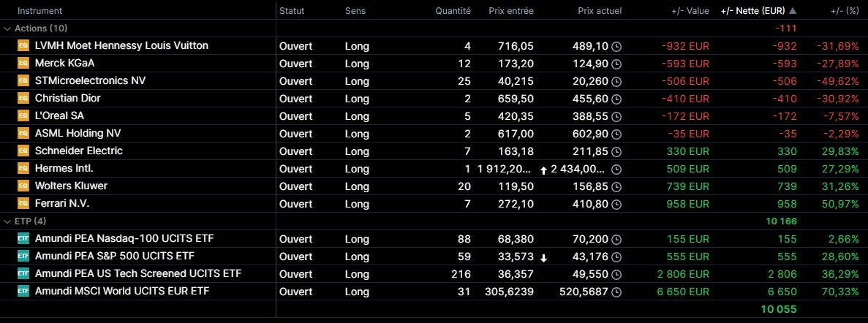Screen dimensions: 868x323
Task: Click the Instrument column header
Action: 39,11
